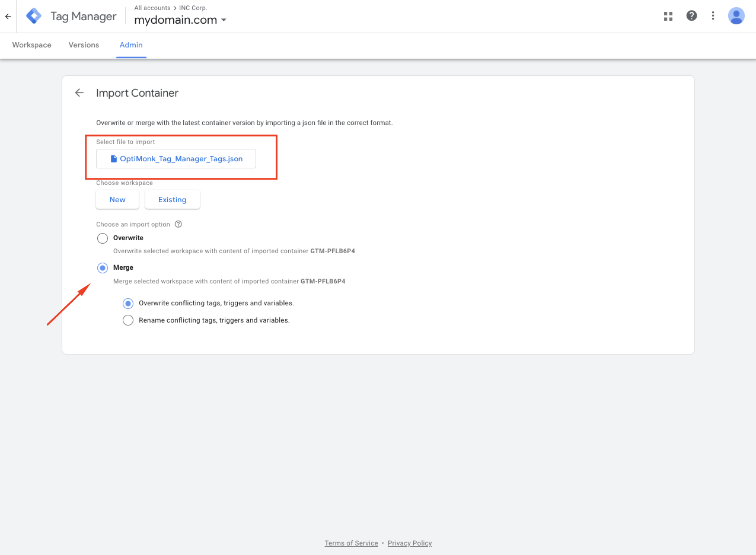Click the GTM-PFLB6P4 ID under Overwrite
This screenshot has width=756, height=555.
coord(333,251)
